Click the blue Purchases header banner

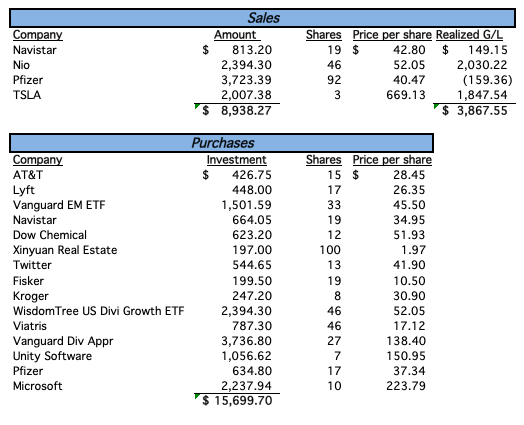pyautogui.click(x=222, y=143)
